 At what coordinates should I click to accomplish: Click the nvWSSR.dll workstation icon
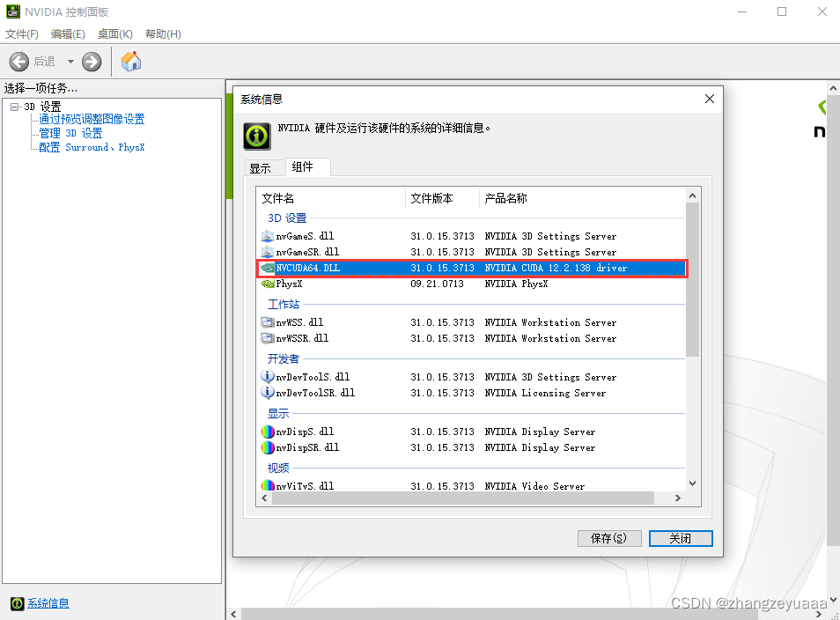click(x=268, y=338)
